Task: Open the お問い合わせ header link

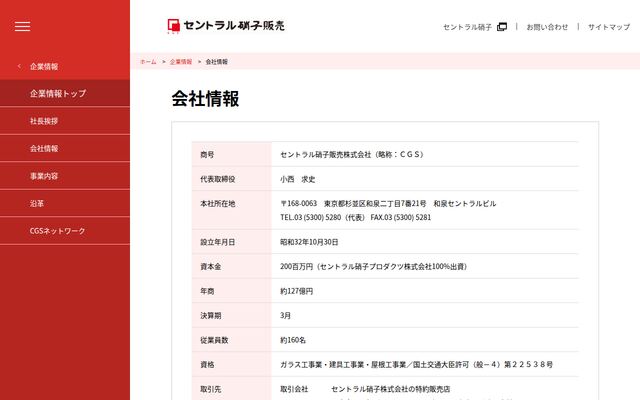Action: [x=547, y=27]
